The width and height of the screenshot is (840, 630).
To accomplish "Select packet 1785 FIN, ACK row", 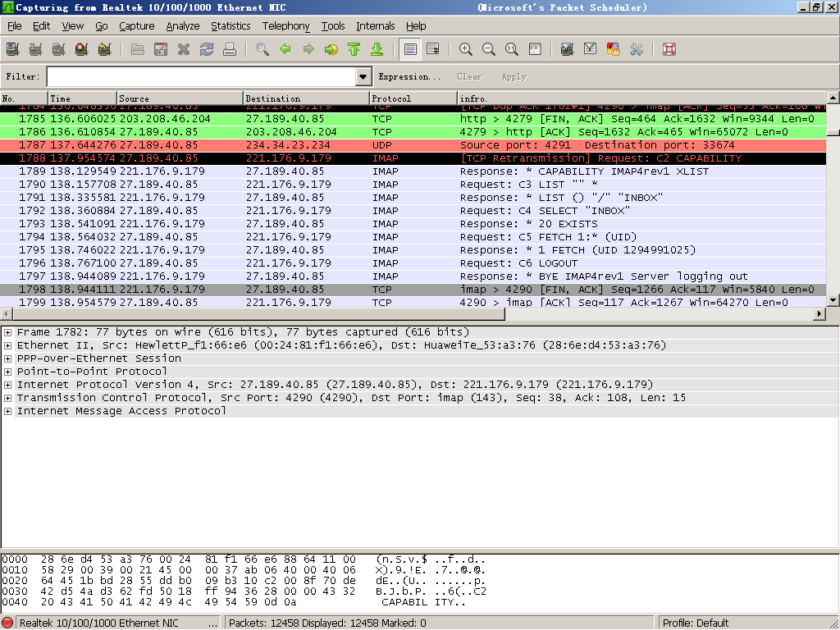I will click(x=413, y=119).
